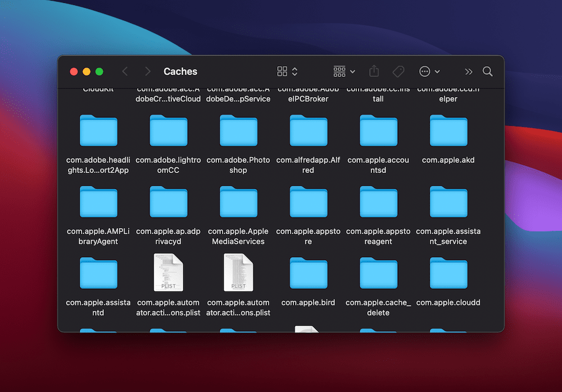Click the 'com.adobe.lightroomCC' file name
Screen dimensions: 562x392
168,165
